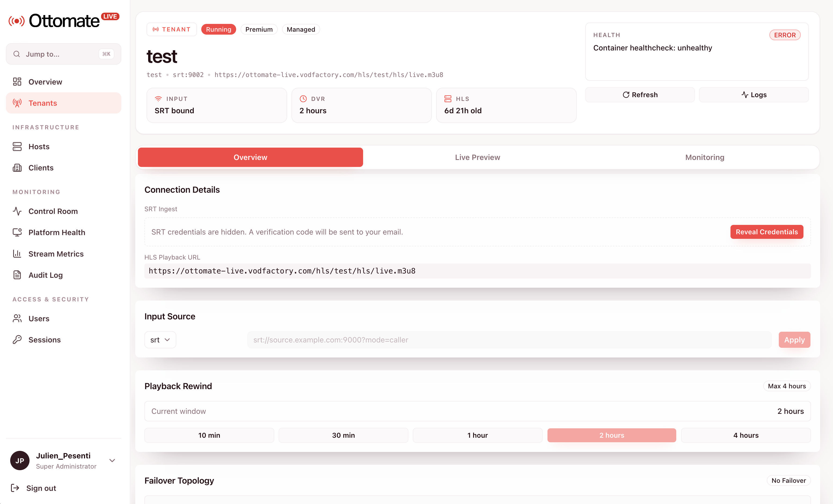Click the DVR card clock icon

pos(303,99)
